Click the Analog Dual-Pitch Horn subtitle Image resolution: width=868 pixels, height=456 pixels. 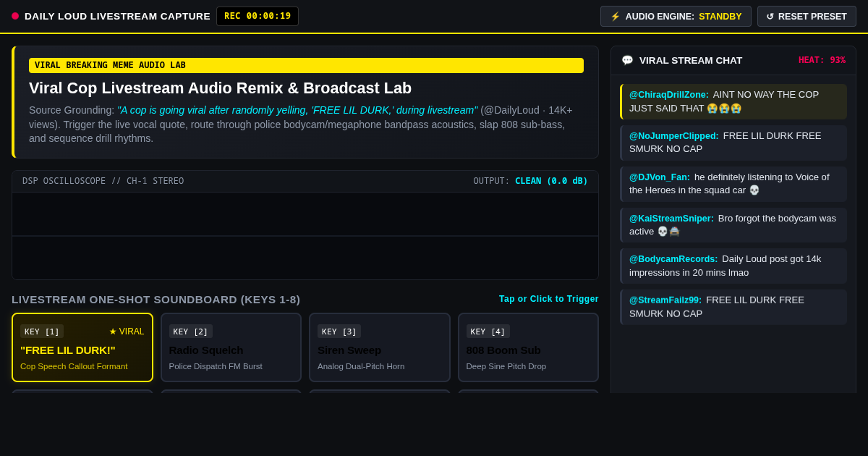[361, 366]
